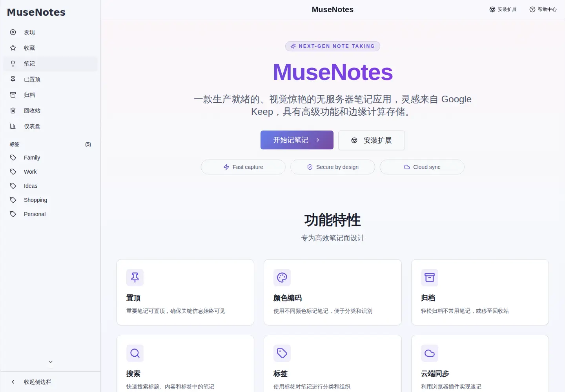Click the archive box icon beside 归档
This screenshot has width=565, height=392.
point(13,95)
